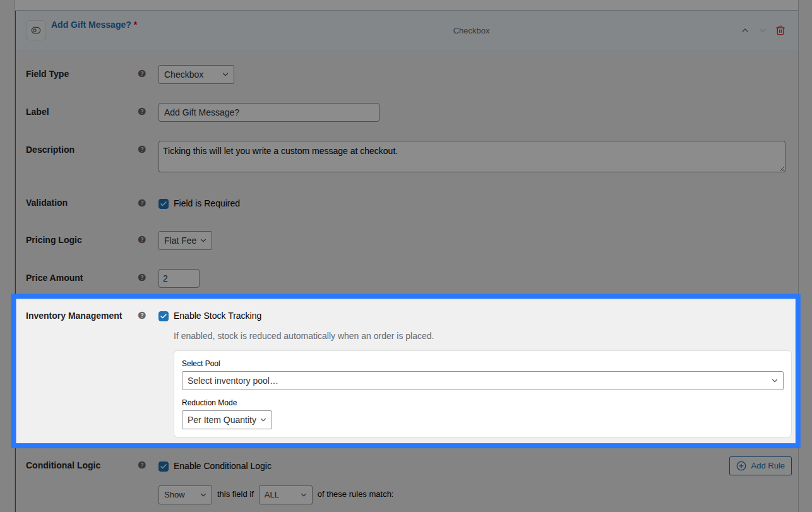Uncheck Enable Conditional Logic checkbox
This screenshot has height=512, width=812.
click(164, 466)
